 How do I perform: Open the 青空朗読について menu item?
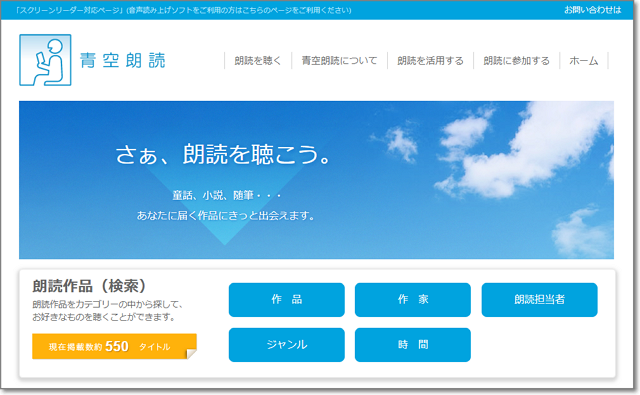pos(339,61)
